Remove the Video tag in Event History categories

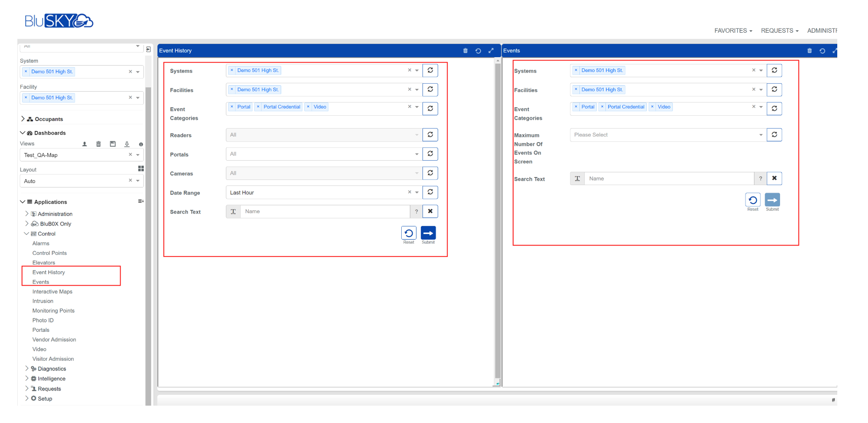point(308,107)
